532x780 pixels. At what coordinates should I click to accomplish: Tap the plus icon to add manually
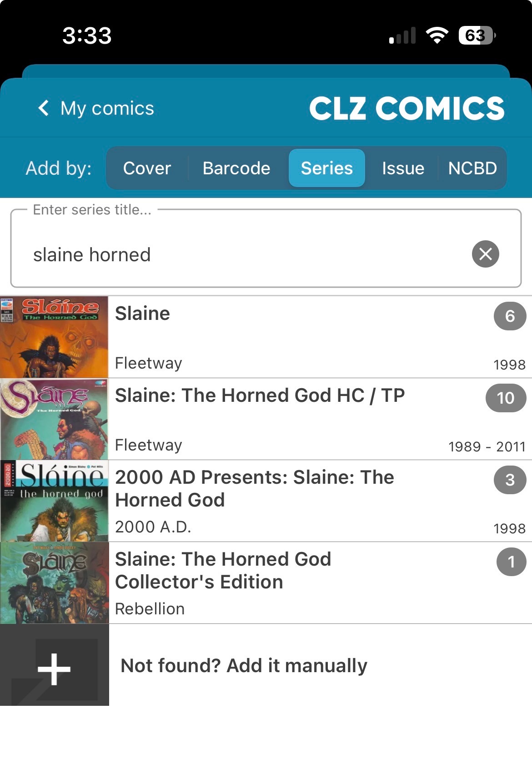pos(54,669)
